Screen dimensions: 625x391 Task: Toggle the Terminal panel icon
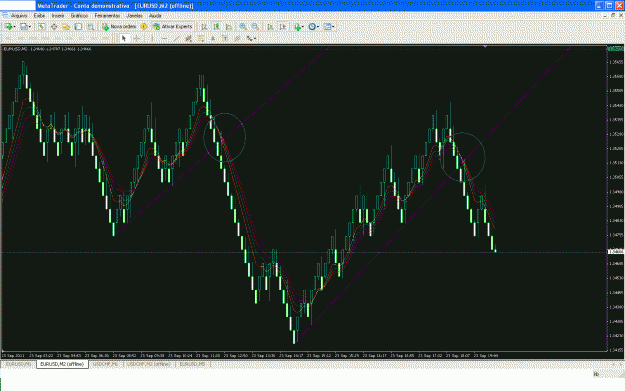(78, 27)
